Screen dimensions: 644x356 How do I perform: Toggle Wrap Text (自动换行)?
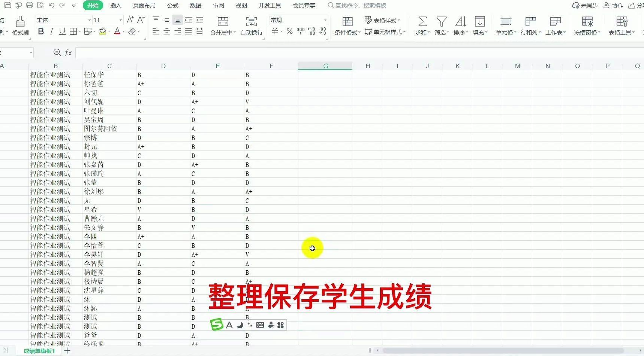point(251,22)
